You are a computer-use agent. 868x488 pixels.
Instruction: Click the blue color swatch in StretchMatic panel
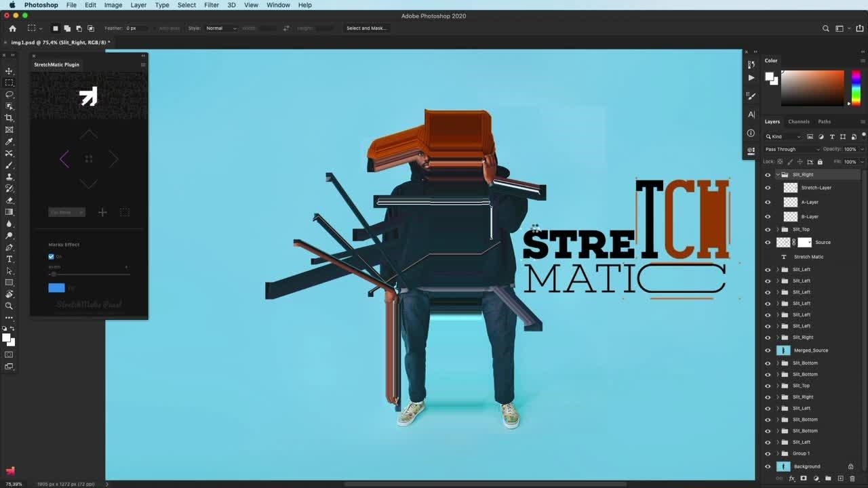click(56, 288)
